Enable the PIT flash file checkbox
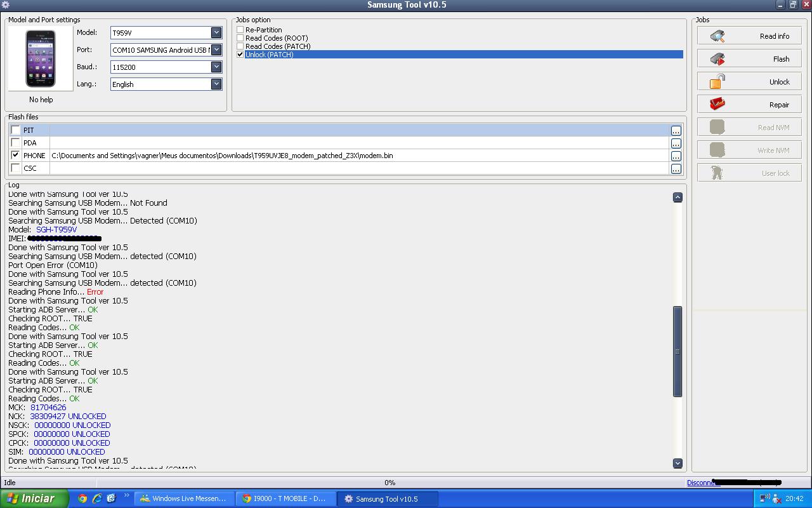This screenshot has height=508, width=812. pos(16,130)
